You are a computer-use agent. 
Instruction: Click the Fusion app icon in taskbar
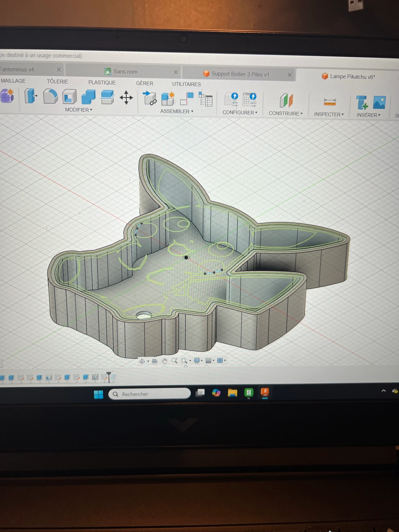265,392
